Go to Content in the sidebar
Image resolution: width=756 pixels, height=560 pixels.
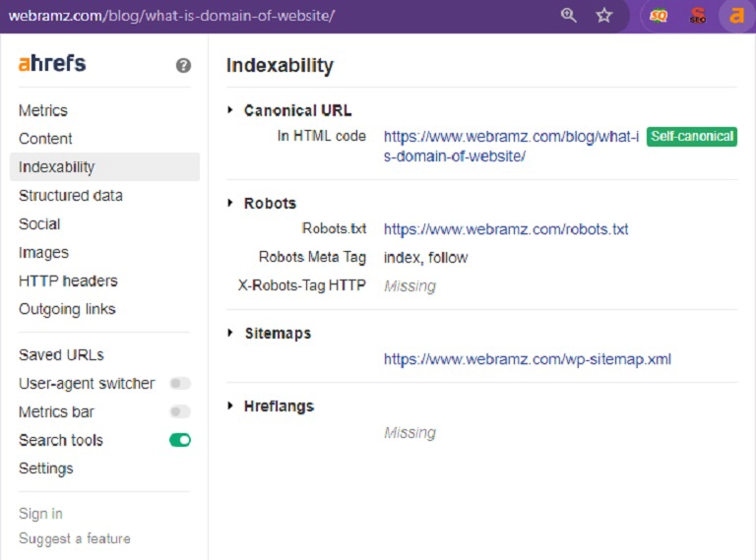coord(45,139)
